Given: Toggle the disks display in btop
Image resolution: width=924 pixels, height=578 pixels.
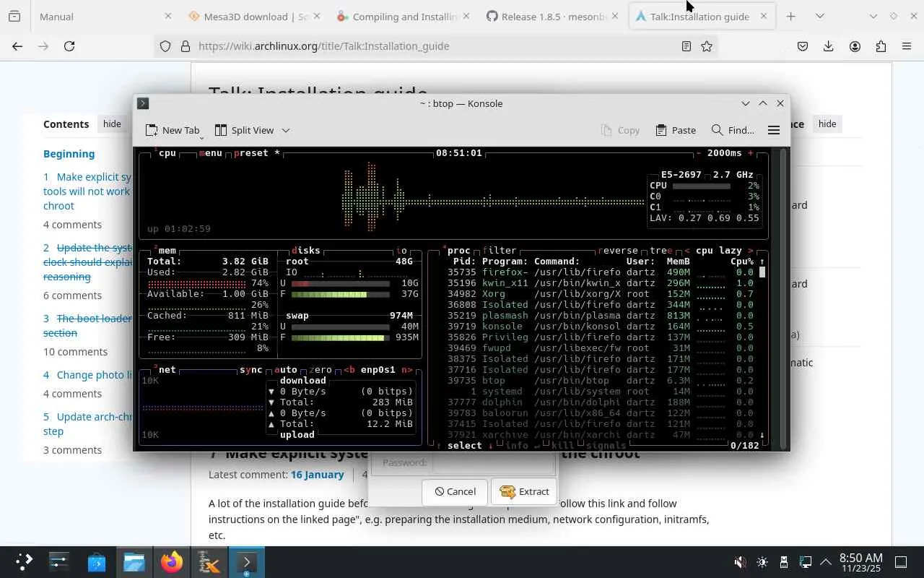Looking at the screenshot, I should [x=306, y=251].
